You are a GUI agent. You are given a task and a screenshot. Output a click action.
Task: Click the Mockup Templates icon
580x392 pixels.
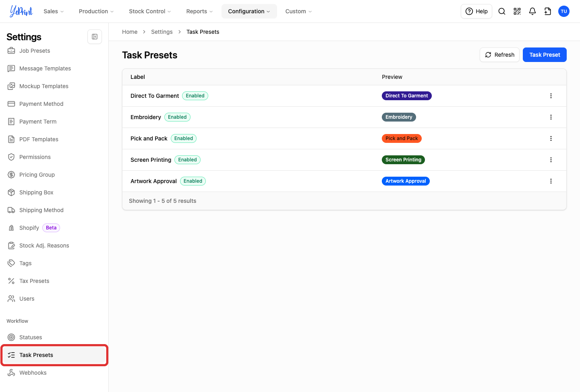coord(11,86)
